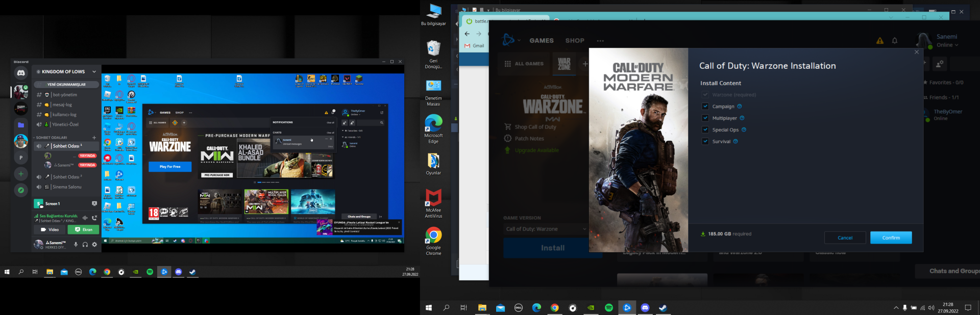Open Denetim Masası desktop icon

click(x=433, y=92)
